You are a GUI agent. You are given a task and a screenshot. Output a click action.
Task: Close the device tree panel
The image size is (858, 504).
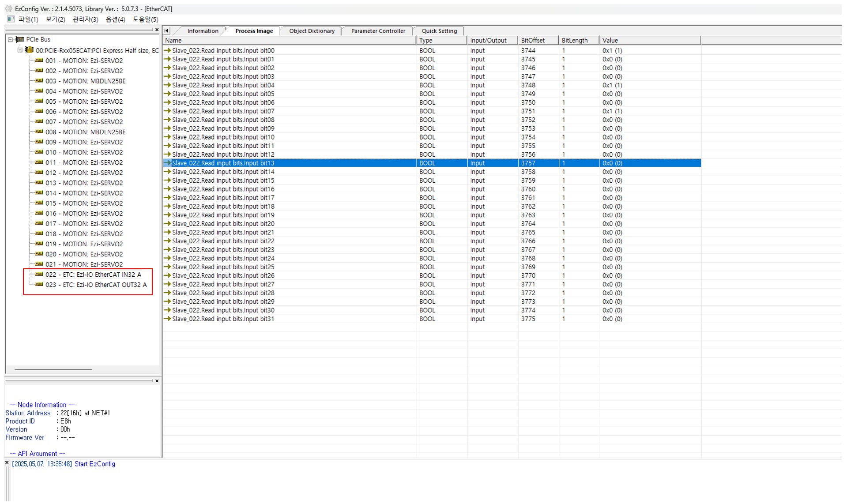(157, 30)
